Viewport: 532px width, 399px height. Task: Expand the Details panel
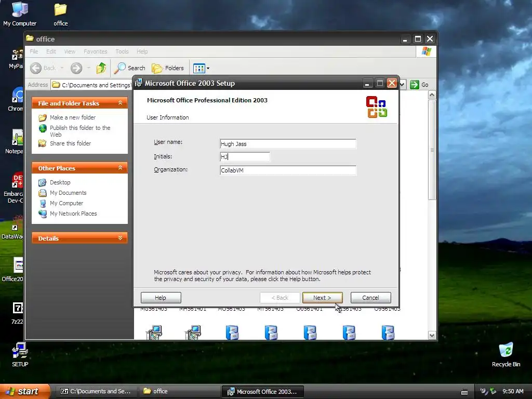click(x=120, y=238)
